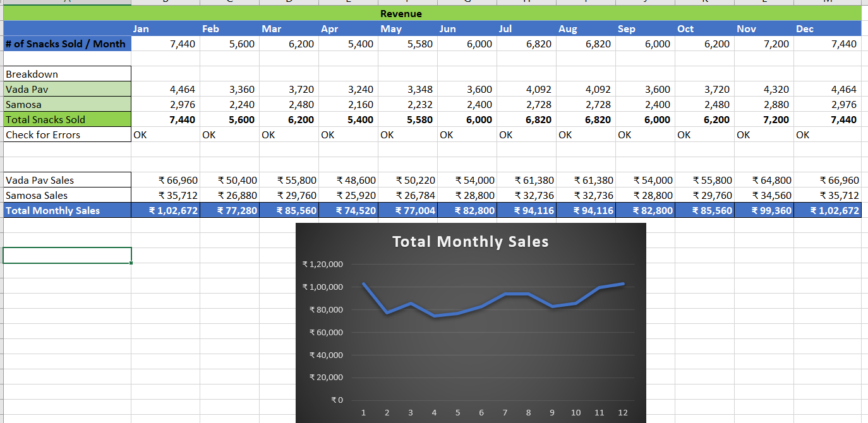Click Vada Pav Sales November ₹ 64,800
Screen dimensions: 868x423
(764, 180)
